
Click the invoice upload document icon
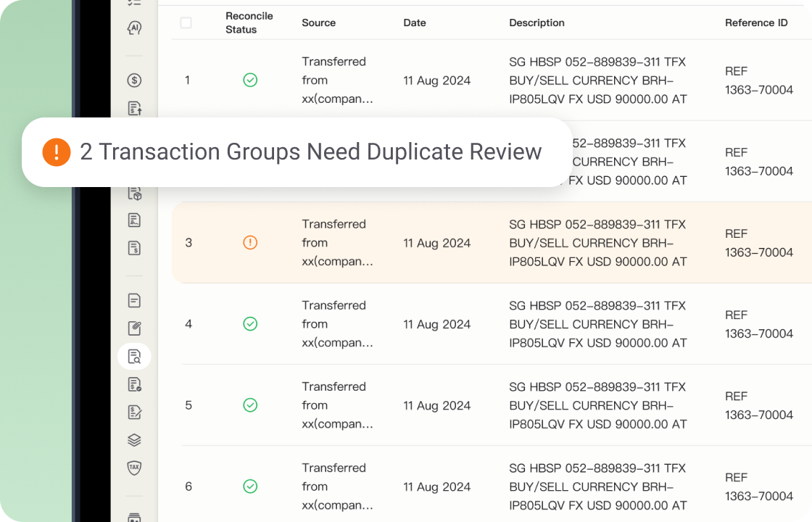(134, 107)
